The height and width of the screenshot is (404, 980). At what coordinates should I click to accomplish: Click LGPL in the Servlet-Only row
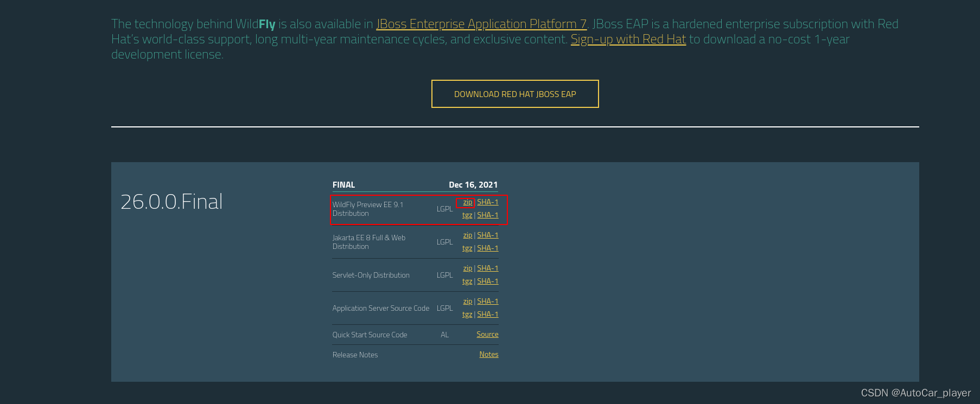[x=445, y=275]
